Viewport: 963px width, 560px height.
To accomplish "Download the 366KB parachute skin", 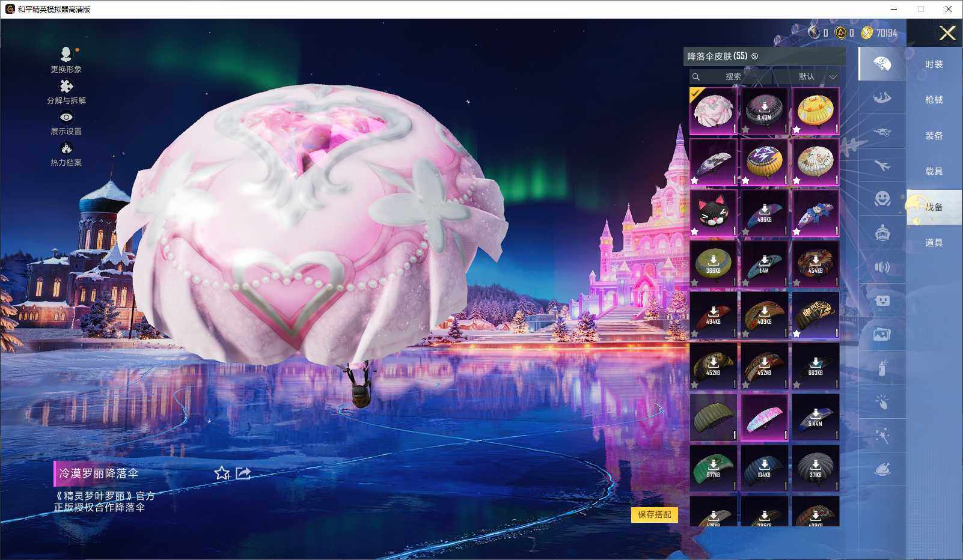I will coord(714,264).
